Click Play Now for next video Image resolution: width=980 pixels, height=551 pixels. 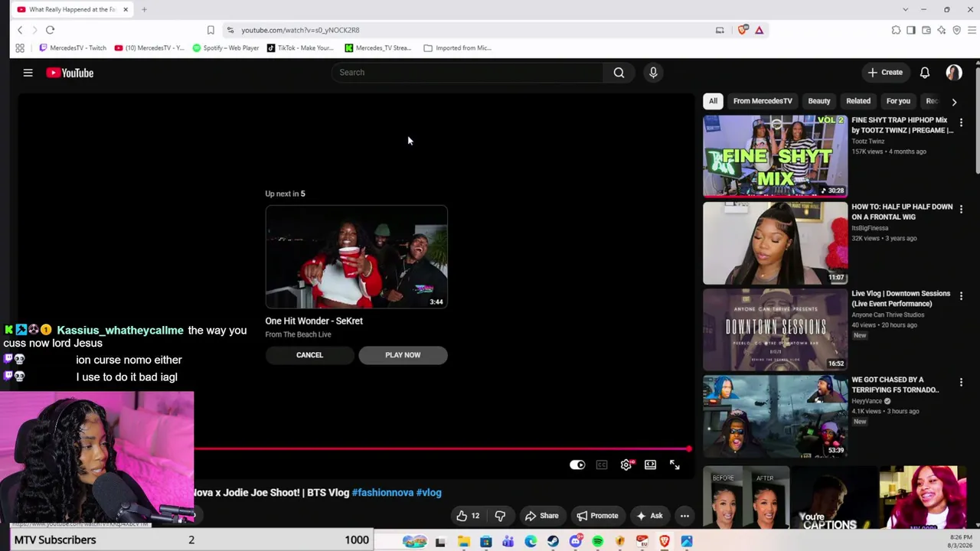[403, 355]
